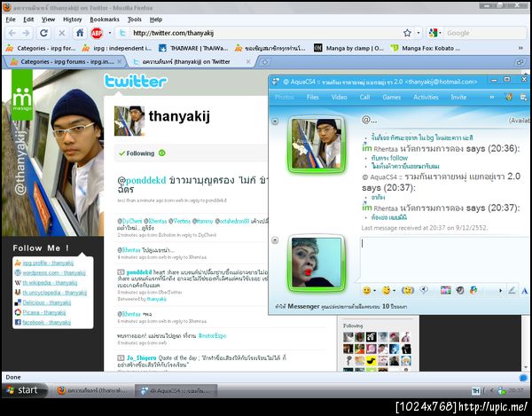Screen dimensions: 532x416
Task: Bookmark this page with the star
Action: coord(407,33)
